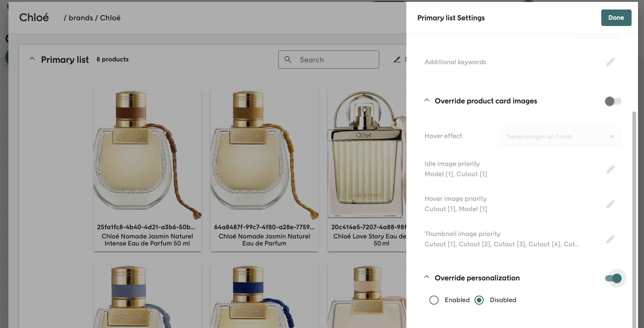This screenshot has width=644, height=328.
Task: Toggle Override product card images switch
Action: click(x=613, y=101)
